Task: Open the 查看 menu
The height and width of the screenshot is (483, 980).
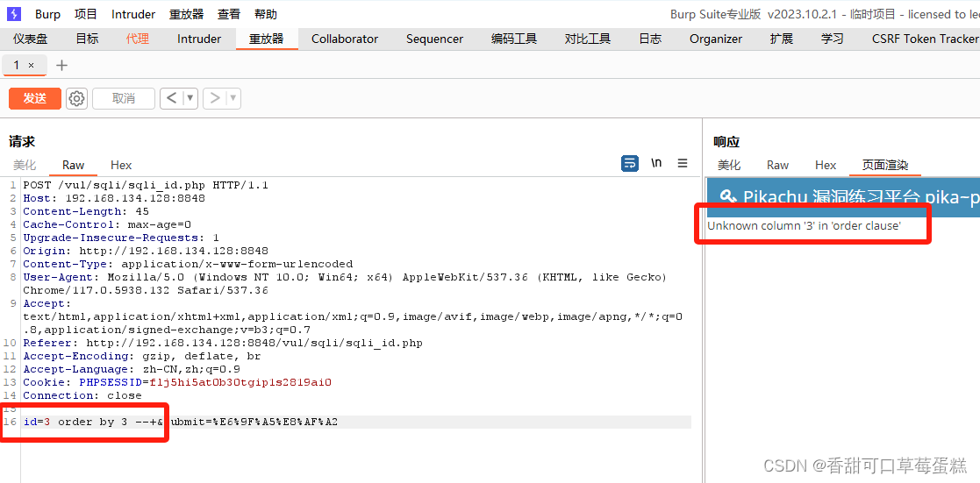Action: (229, 14)
